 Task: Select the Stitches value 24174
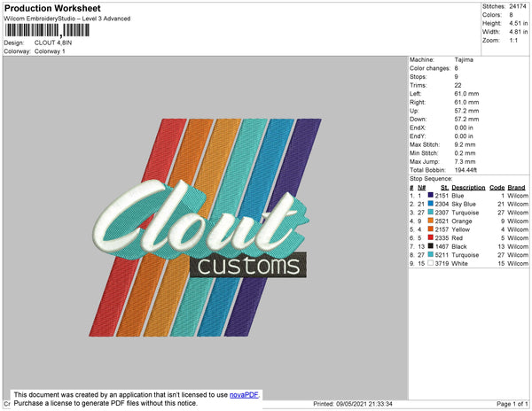click(x=518, y=6)
